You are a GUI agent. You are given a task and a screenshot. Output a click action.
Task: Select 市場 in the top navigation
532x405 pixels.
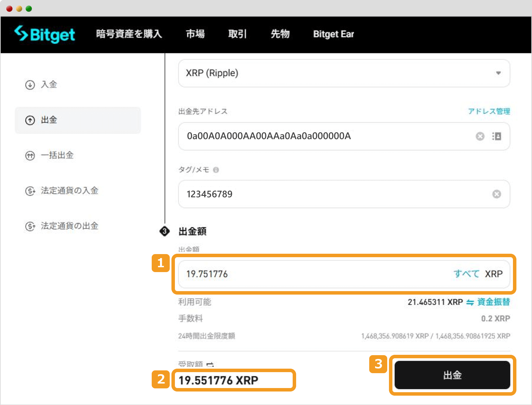[x=195, y=34]
